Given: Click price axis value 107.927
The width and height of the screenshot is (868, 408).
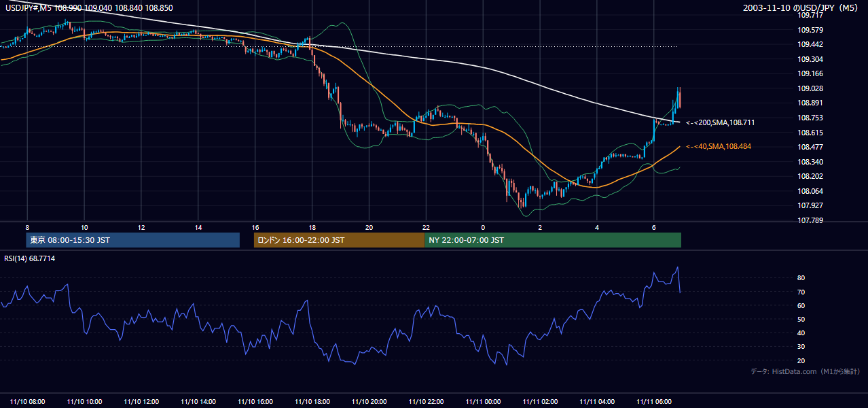Looking at the screenshot, I should (811, 205).
